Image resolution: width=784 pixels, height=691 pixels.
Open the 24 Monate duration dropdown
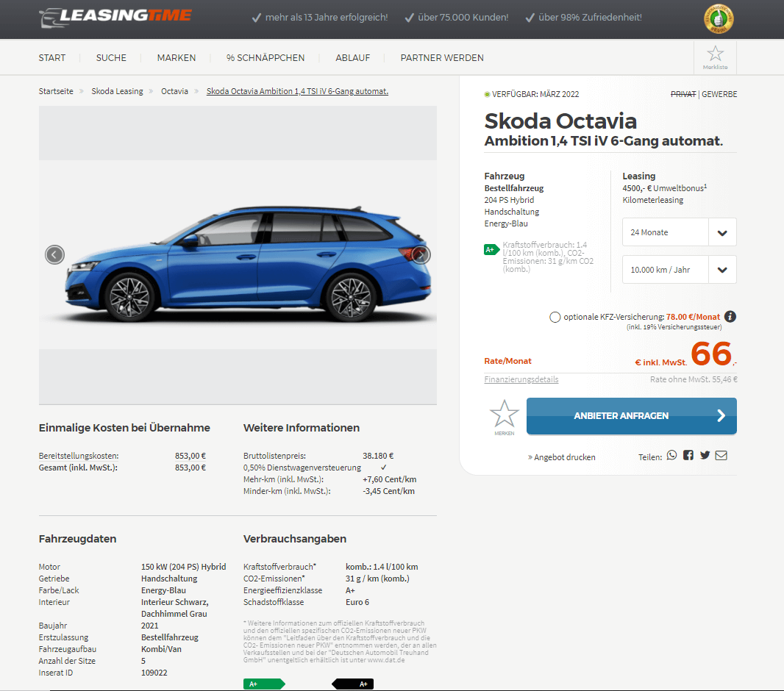679,232
